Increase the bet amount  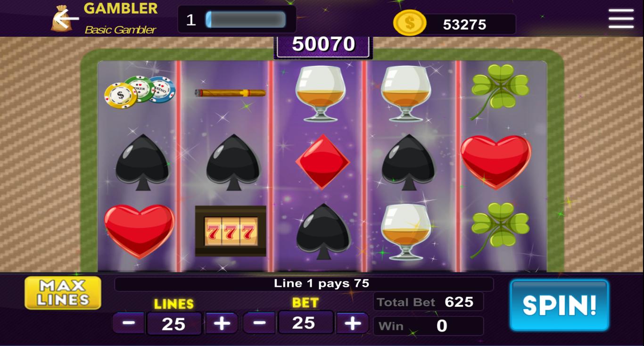click(x=352, y=323)
